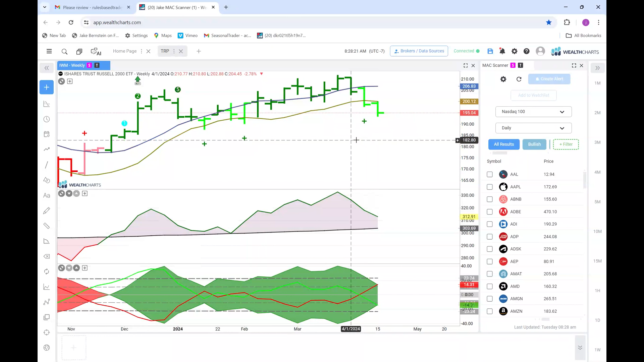Show Bullish scanner results
644x362 pixels.
coord(534,144)
